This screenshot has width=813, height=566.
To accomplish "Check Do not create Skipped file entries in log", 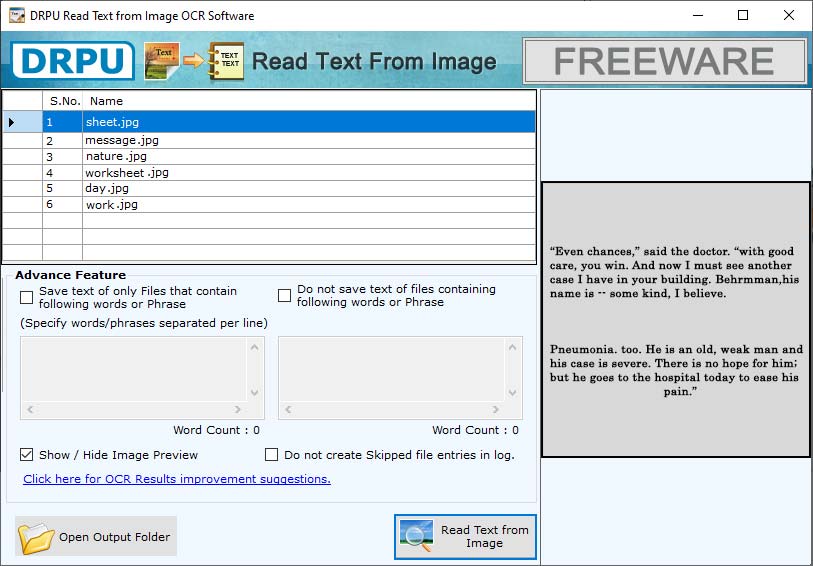I will [271, 455].
